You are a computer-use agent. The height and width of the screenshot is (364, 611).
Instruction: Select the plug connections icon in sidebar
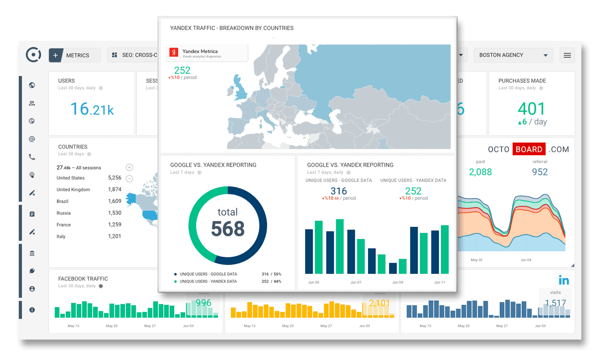[32, 271]
